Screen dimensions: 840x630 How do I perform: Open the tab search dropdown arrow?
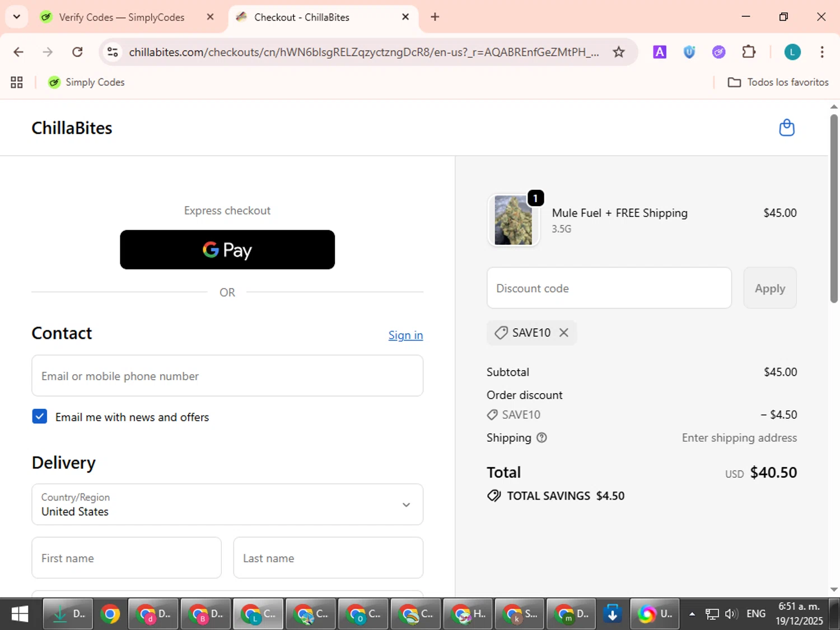pos(17,17)
